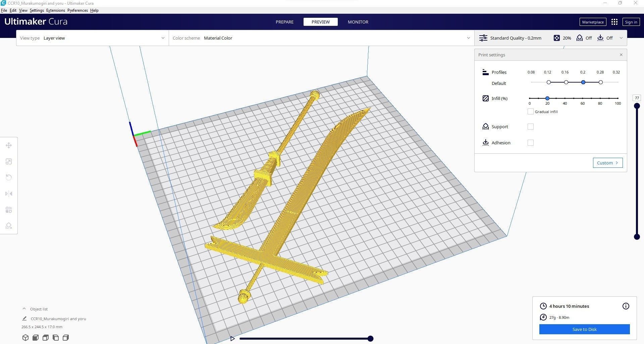The width and height of the screenshot is (644, 344).
Task: Click the print settings sliders icon
Action: click(483, 38)
